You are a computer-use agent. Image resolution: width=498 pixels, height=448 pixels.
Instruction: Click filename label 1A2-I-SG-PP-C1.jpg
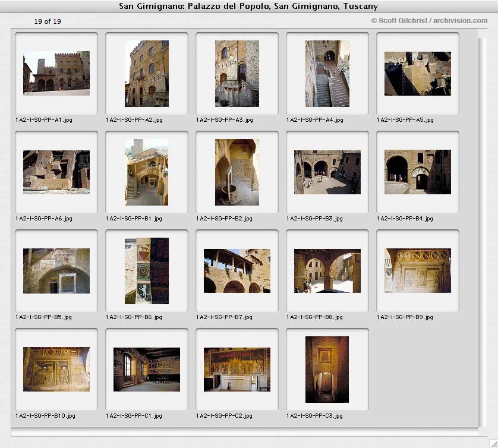pos(134,416)
